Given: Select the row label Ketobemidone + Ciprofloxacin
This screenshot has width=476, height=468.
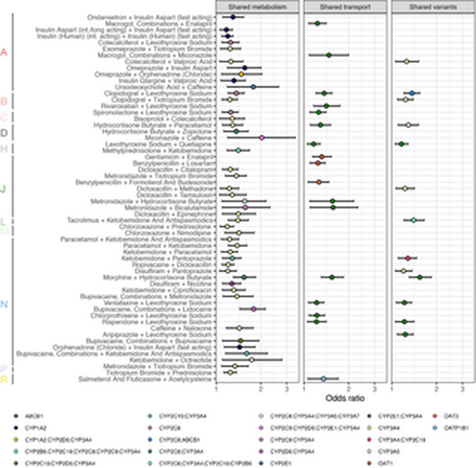Looking at the screenshot, I should coord(167,290).
